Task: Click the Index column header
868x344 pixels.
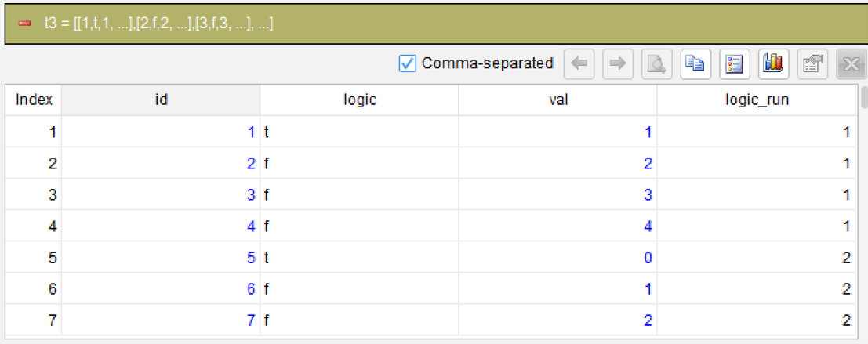Action: coord(34,100)
